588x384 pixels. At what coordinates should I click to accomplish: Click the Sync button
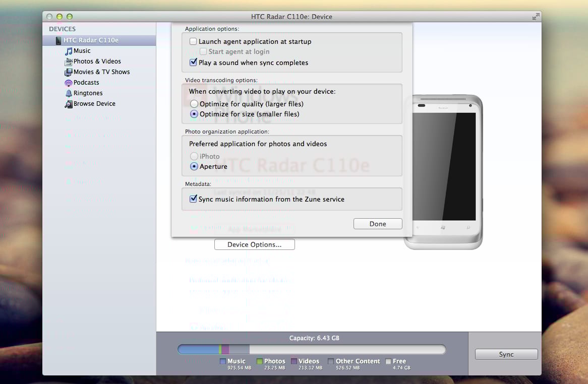(506, 354)
